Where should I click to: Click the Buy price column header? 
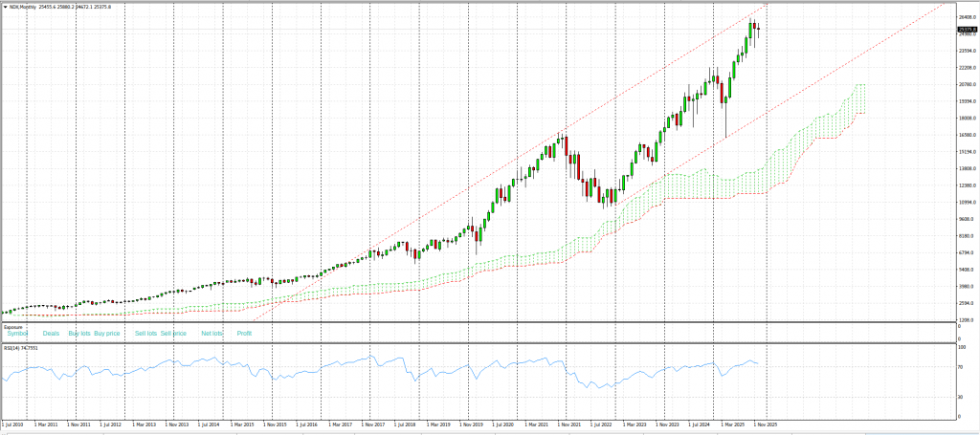coord(107,334)
